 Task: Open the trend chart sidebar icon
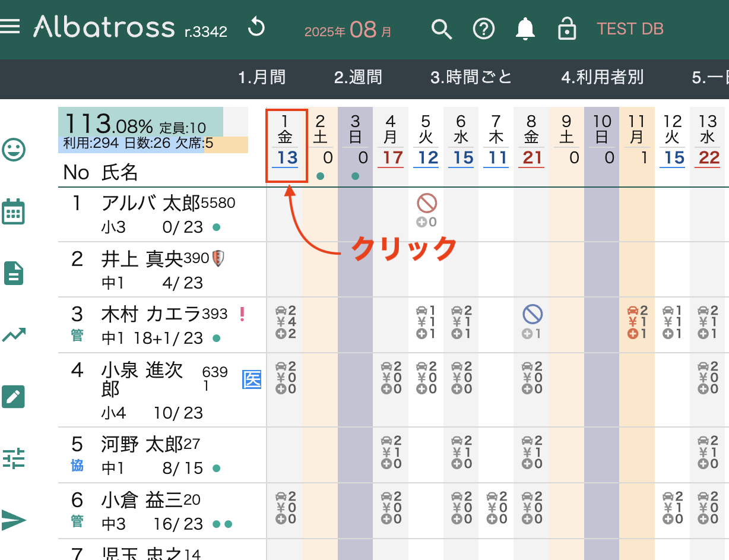point(13,336)
